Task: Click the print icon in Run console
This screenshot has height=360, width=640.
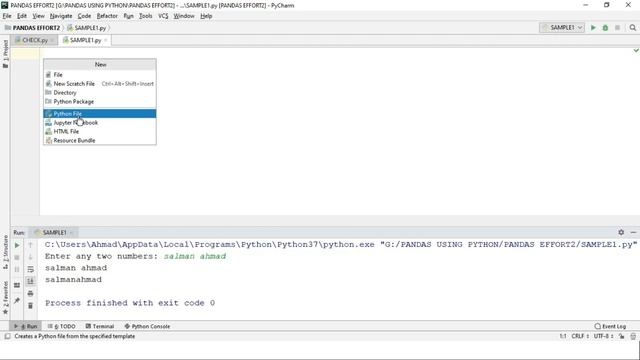Action: pyautogui.click(x=30, y=293)
